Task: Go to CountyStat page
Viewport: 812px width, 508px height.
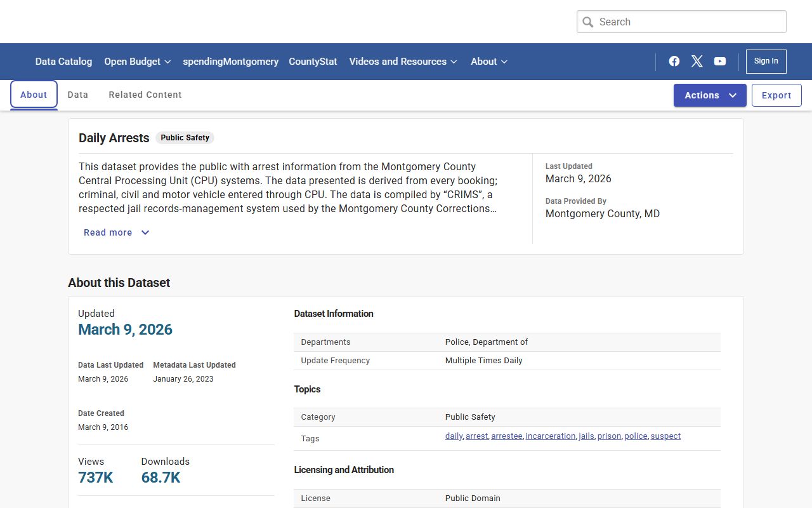Action: point(313,62)
